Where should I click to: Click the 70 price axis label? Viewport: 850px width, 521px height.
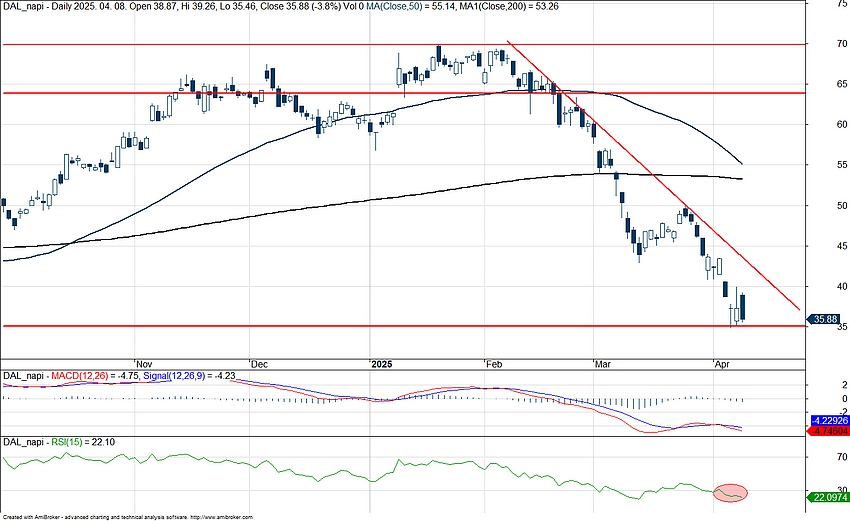click(841, 43)
